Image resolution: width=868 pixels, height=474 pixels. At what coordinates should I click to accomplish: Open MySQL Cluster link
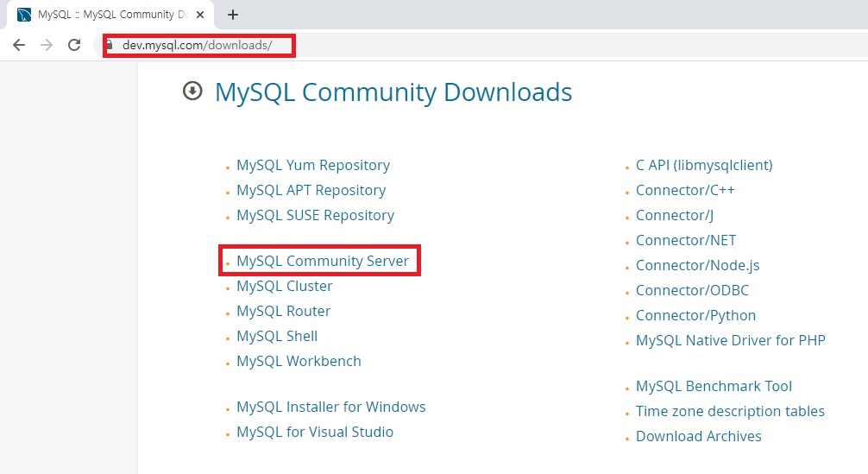coord(285,286)
